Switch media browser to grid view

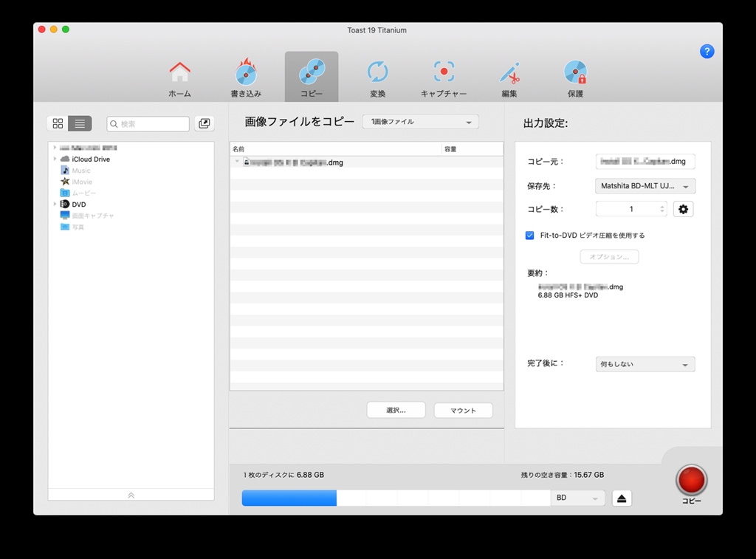tap(58, 123)
